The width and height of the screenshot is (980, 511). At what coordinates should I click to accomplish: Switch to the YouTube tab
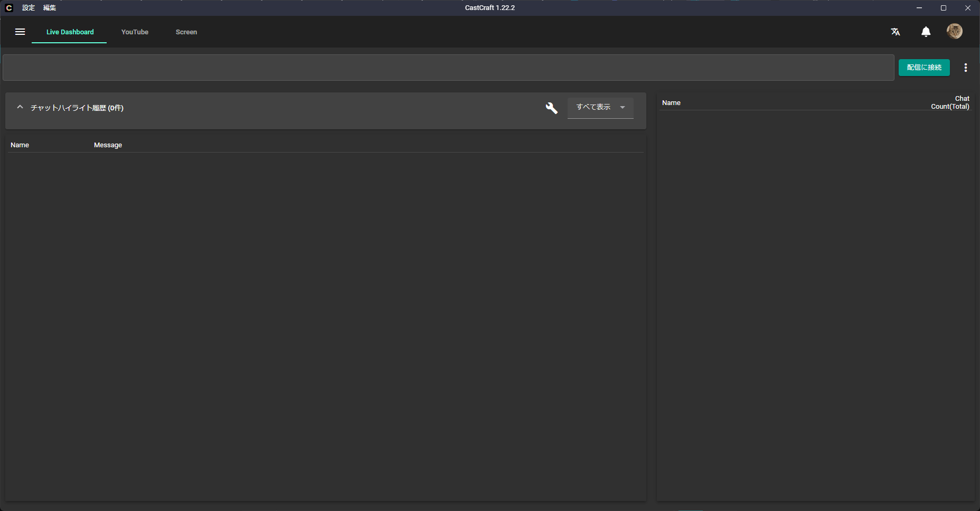(x=135, y=32)
